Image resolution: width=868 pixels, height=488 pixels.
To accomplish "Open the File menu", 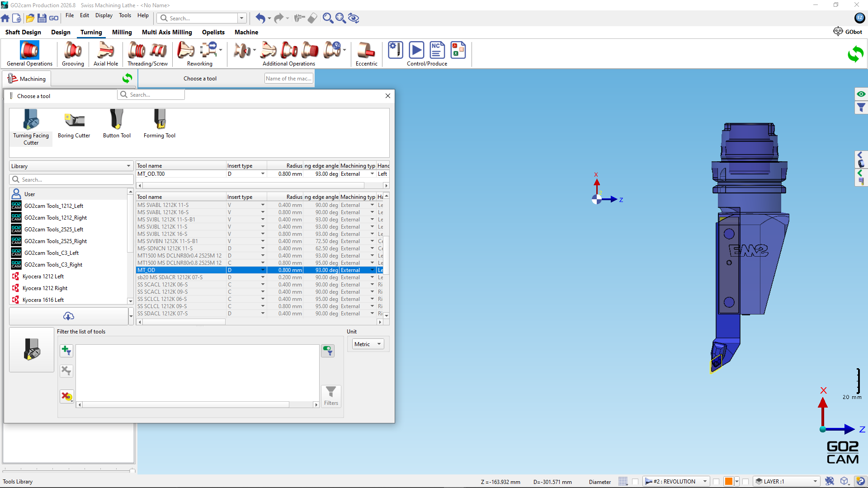I will (x=70, y=15).
